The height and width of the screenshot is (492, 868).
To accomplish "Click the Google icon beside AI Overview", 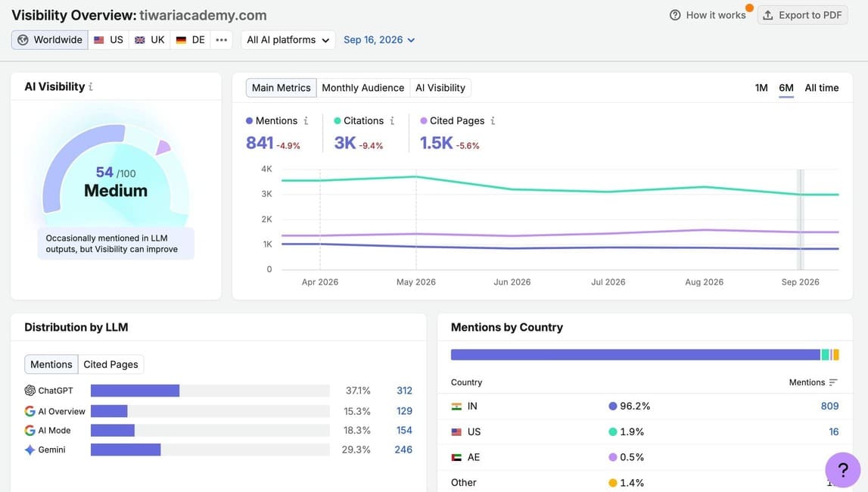I will (30, 411).
